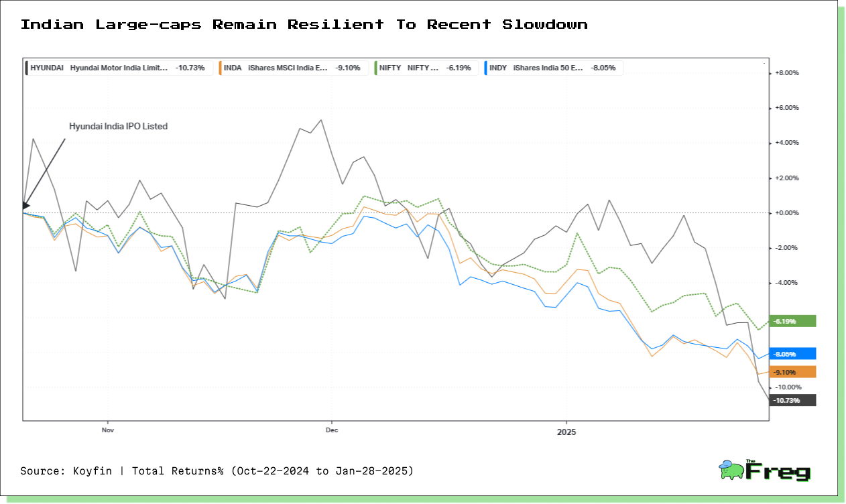Screen dimensions: 846x504
Task: Click the -6.19% value in NIFTY legend
Action: coord(459,68)
